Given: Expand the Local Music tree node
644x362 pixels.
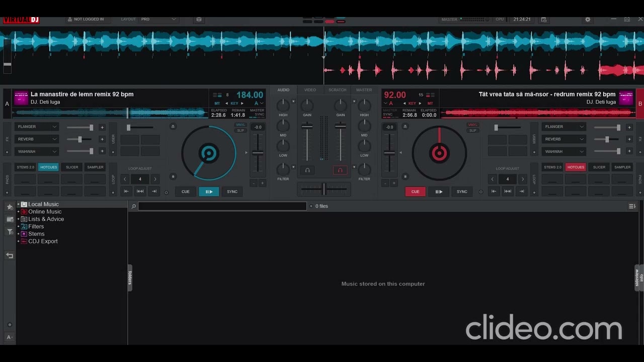Looking at the screenshot, I should 18,204.
